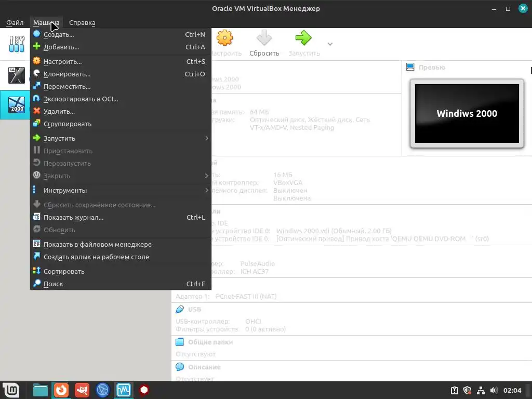Click the green plus Добавить icon
Image resolution: width=532 pixels, height=399 pixels.
37,46
